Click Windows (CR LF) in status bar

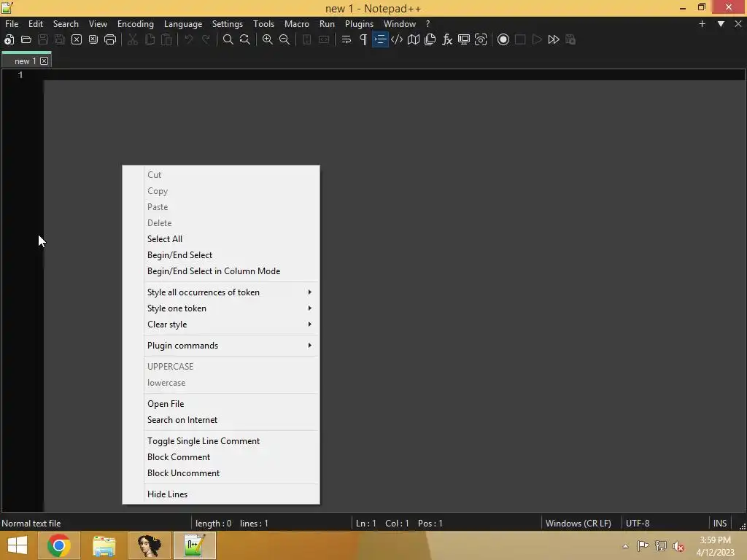pyautogui.click(x=578, y=524)
